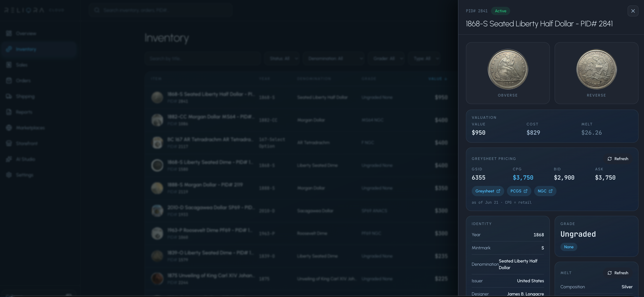
Task: Click the None grader badge
Action: pyautogui.click(x=568, y=247)
